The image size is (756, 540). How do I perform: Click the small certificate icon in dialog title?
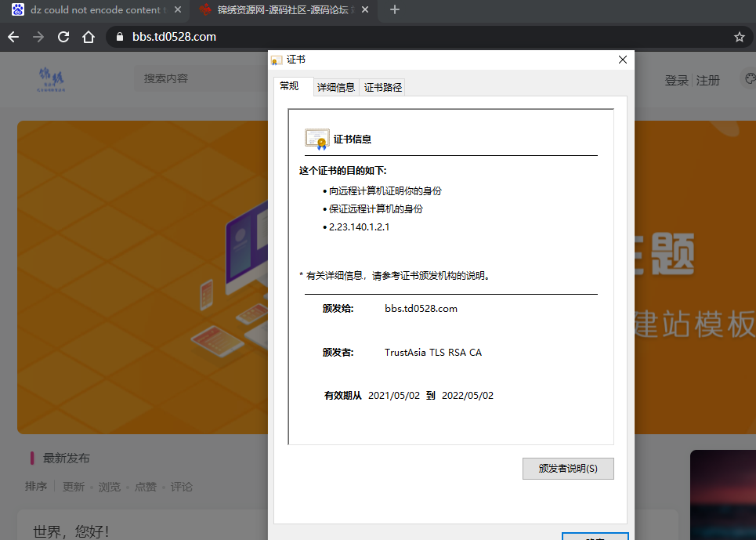coord(277,60)
